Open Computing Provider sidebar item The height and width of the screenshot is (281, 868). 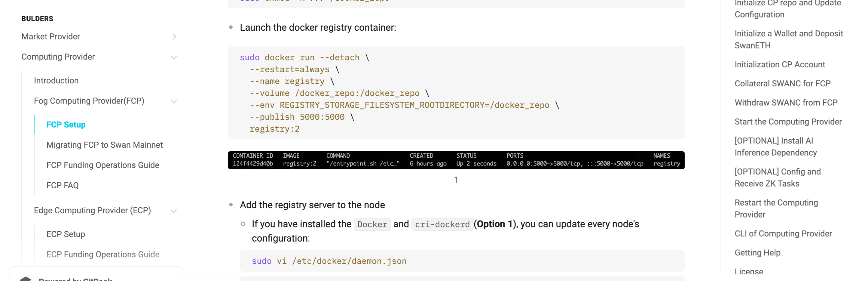pos(58,57)
